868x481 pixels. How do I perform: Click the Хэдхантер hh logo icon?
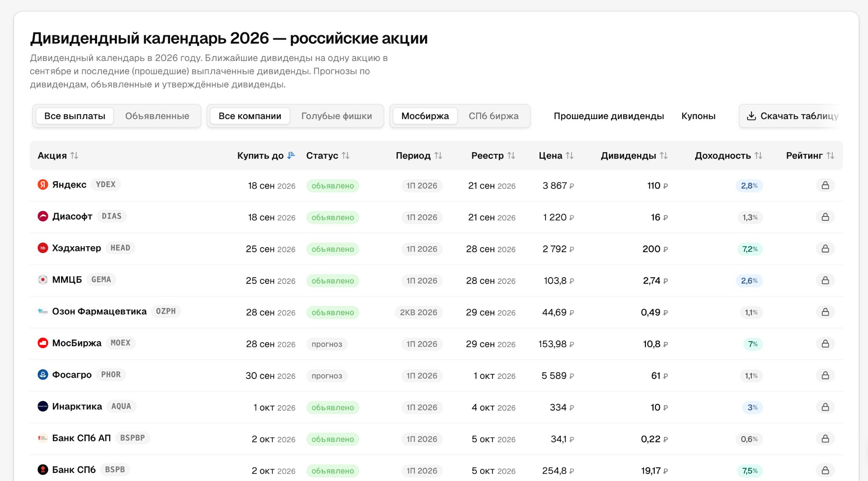(43, 248)
